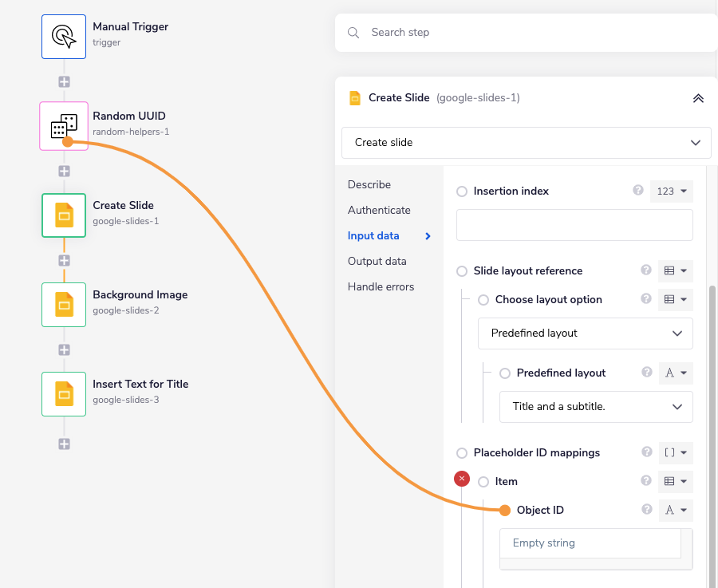
Task: Open the Background Image Google Slides node
Action: [64, 305]
